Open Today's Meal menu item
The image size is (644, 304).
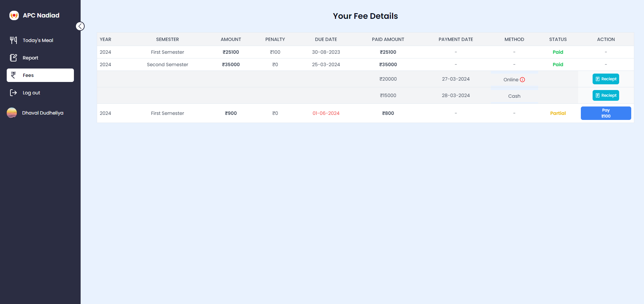click(x=40, y=40)
